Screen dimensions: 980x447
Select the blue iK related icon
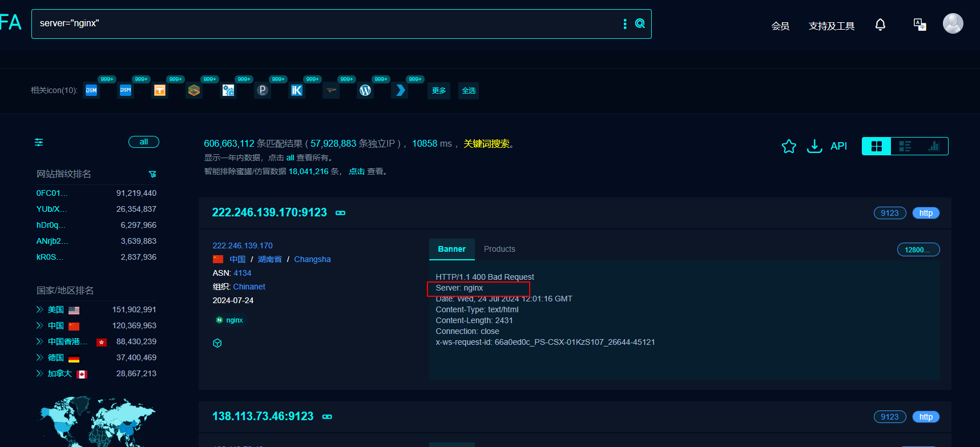(297, 90)
